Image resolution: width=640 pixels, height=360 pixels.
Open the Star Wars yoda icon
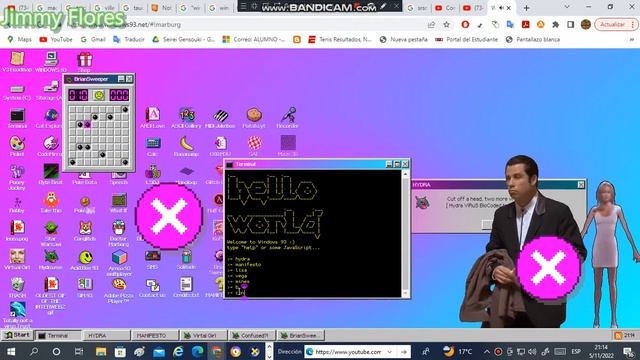point(51,233)
